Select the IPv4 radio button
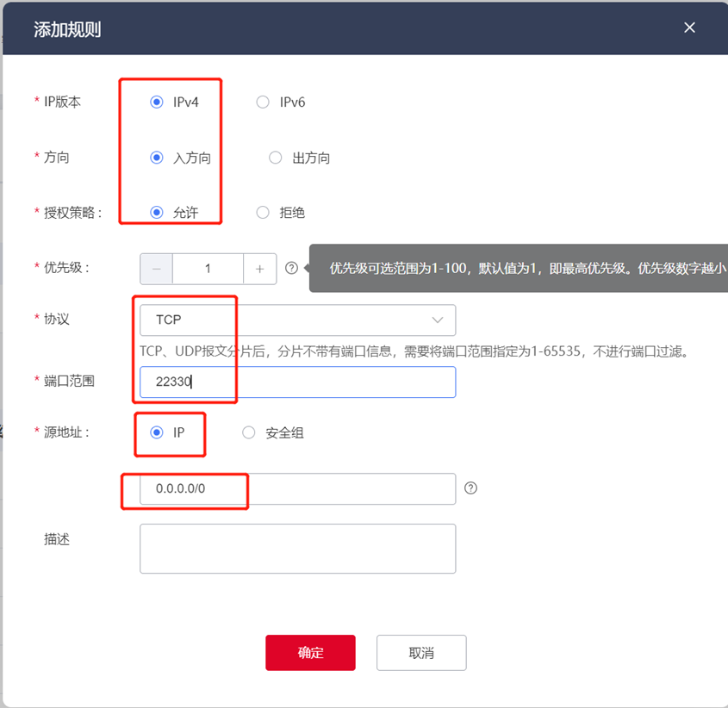This screenshot has width=728, height=708. tap(157, 102)
